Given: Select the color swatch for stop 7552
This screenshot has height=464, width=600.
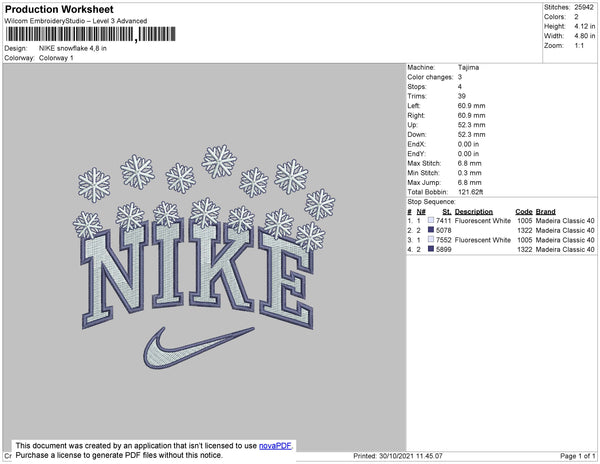Looking at the screenshot, I should click(431, 239).
